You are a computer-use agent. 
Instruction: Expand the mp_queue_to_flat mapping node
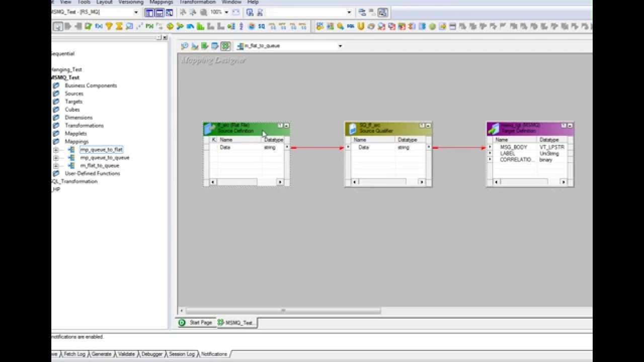point(56,150)
